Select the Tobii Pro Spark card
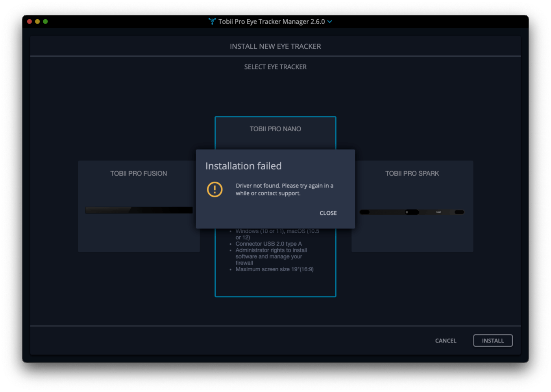The height and width of the screenshot is (392, 551). (412, 206)
